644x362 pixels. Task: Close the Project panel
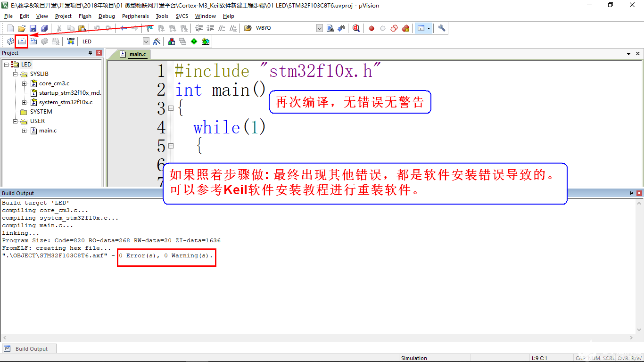click(x=99, y=53)
